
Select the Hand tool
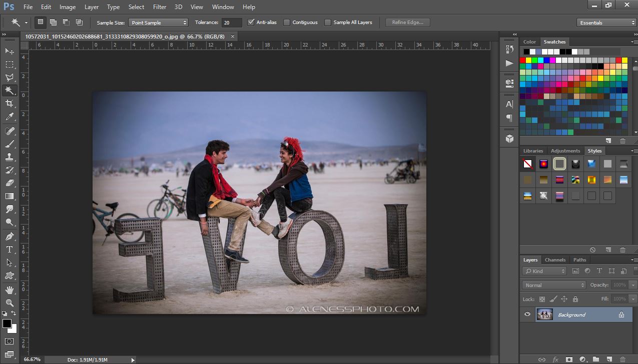[10, 289]
